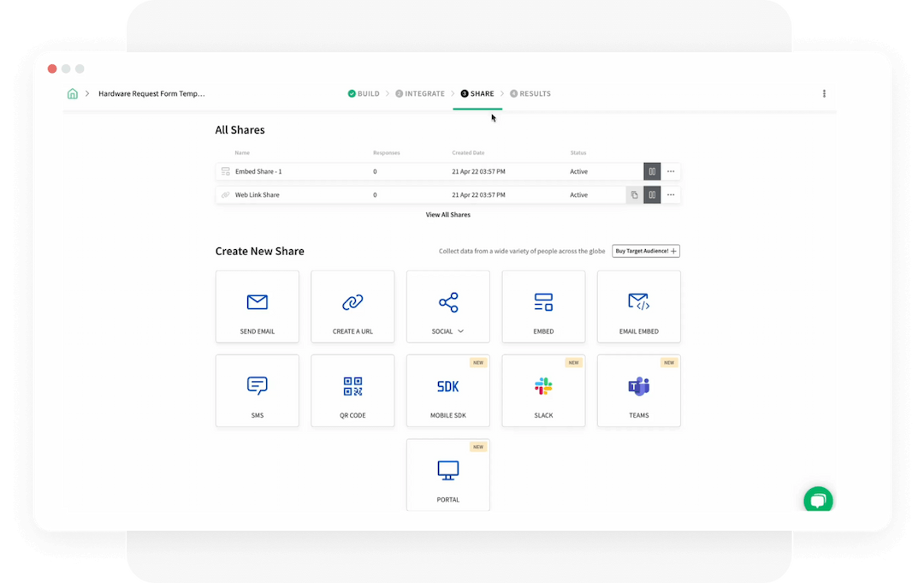Open more options for Embed Share - 1

point(671,171)
